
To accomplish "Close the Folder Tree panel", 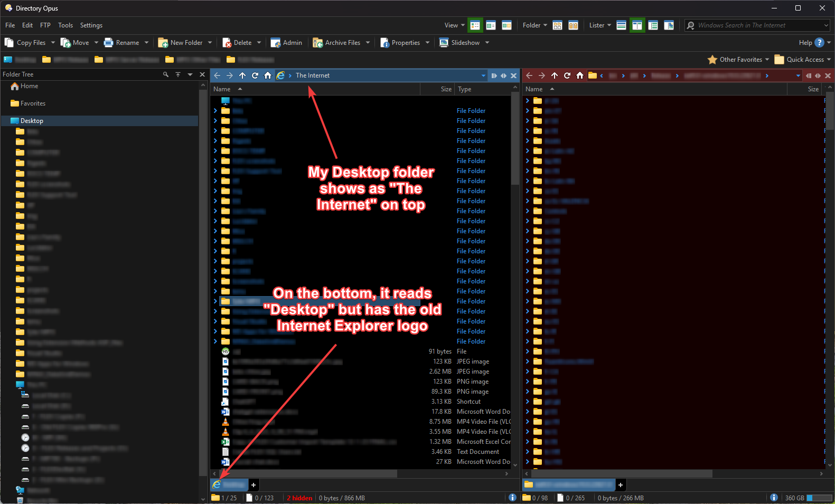I will (202, 74).
